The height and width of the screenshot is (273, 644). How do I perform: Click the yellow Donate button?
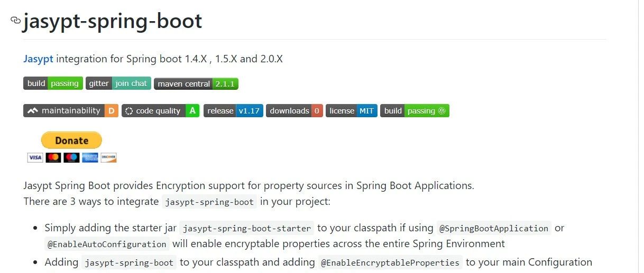pyautogui.click(x=71, y=140)
